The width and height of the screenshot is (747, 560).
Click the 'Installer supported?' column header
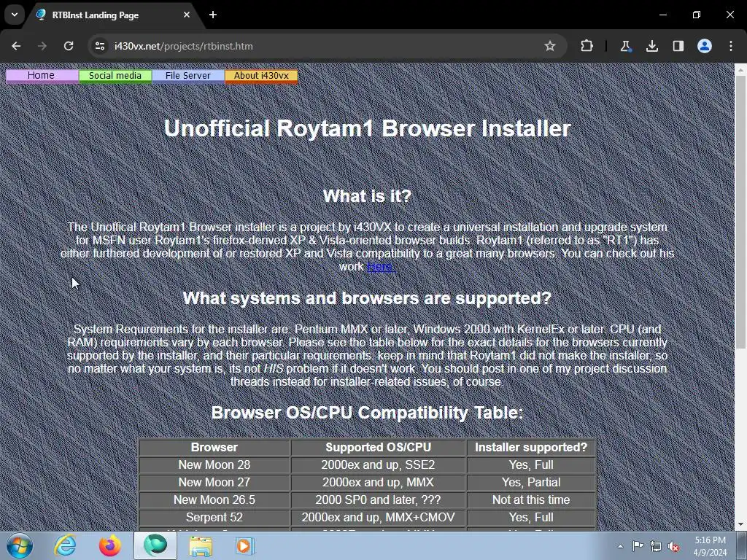(x=531, y=448)
